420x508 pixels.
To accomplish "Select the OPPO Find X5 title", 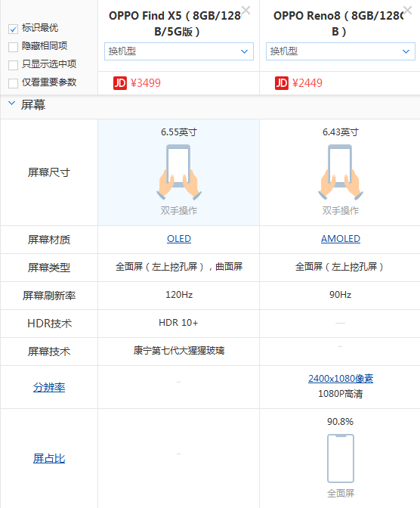I will (x=177, y=23).
